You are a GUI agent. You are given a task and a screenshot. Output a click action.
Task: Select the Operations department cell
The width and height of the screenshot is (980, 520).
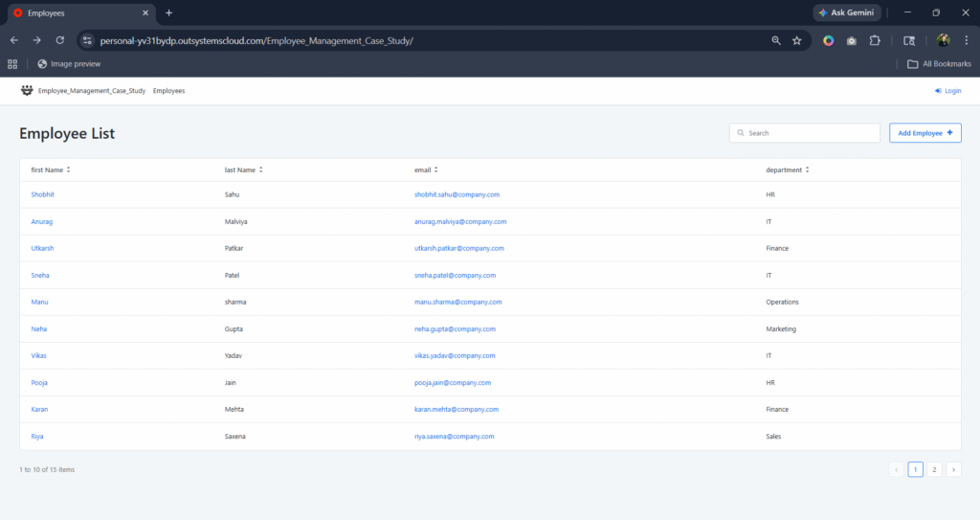tap(783, 302)
